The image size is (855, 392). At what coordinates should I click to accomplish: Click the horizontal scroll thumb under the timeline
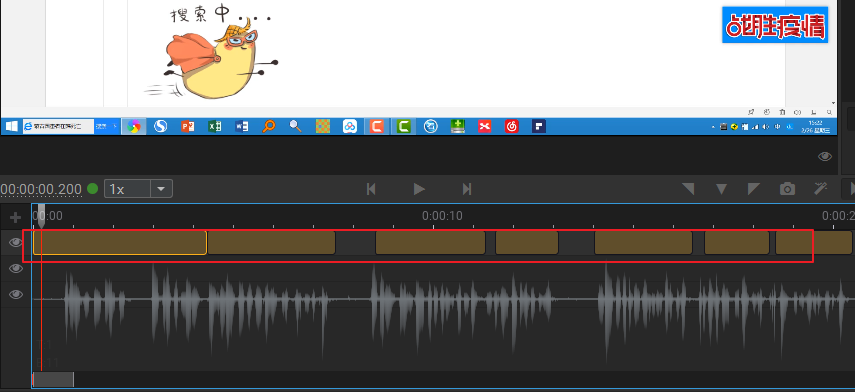tap(53, 379)
